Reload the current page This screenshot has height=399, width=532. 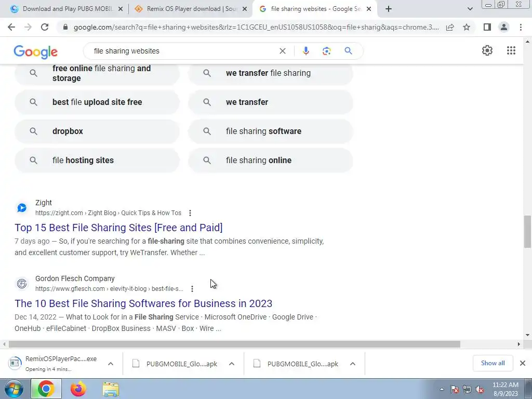point(45,27)
